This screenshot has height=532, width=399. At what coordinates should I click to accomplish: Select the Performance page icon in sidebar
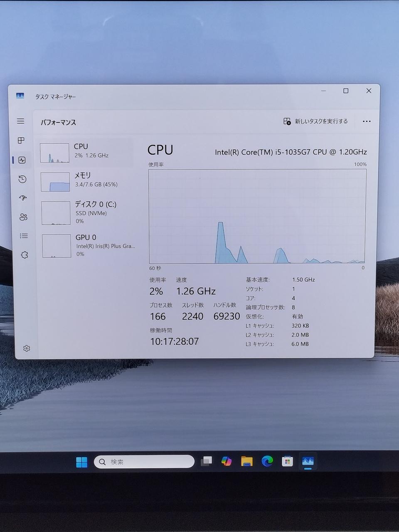[x=22, y=160]
